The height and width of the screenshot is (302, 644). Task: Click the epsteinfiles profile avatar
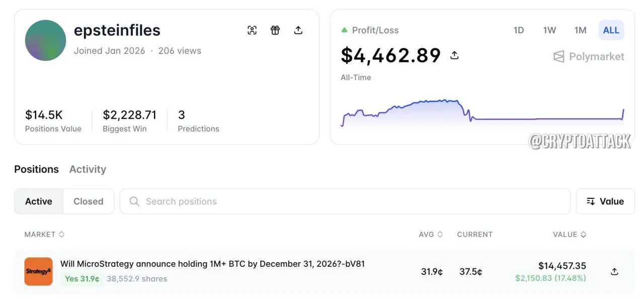coord(45,40)
